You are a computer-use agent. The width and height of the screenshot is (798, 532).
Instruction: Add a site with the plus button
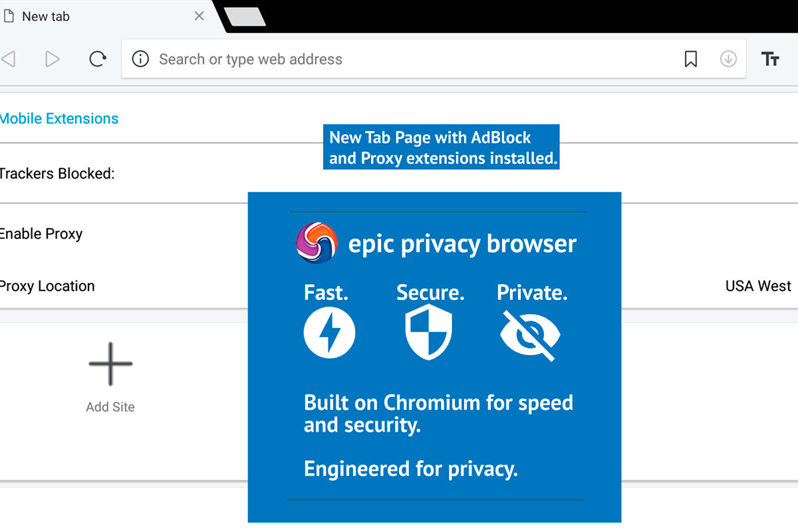[x=110, y=364]
